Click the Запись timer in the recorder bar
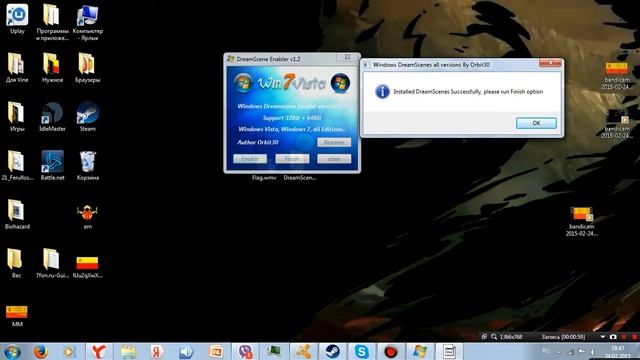The width and height of the screenshot is (640, 360). click(x=563, y=337)
